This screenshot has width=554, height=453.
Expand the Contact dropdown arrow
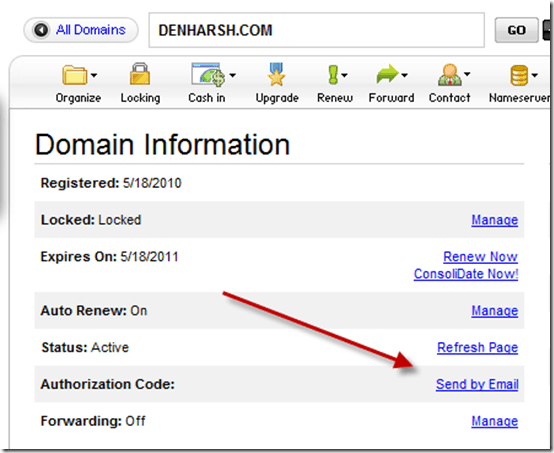[x=467, y=74]
